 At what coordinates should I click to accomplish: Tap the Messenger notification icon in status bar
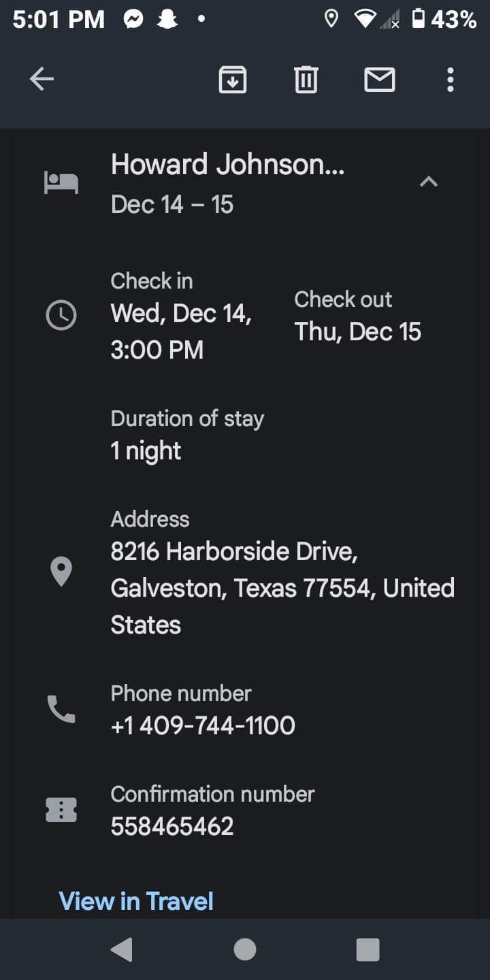[x=133, y=20]
